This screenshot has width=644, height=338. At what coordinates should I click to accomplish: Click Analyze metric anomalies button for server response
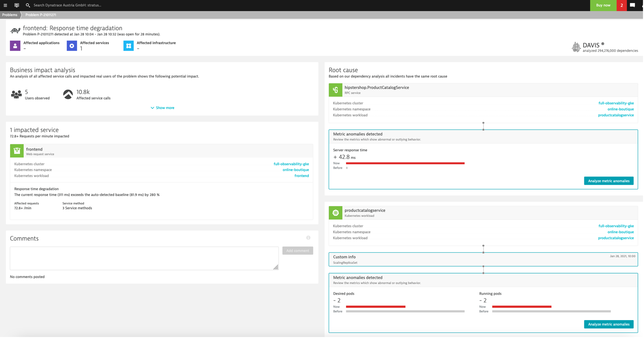point(609,181)
